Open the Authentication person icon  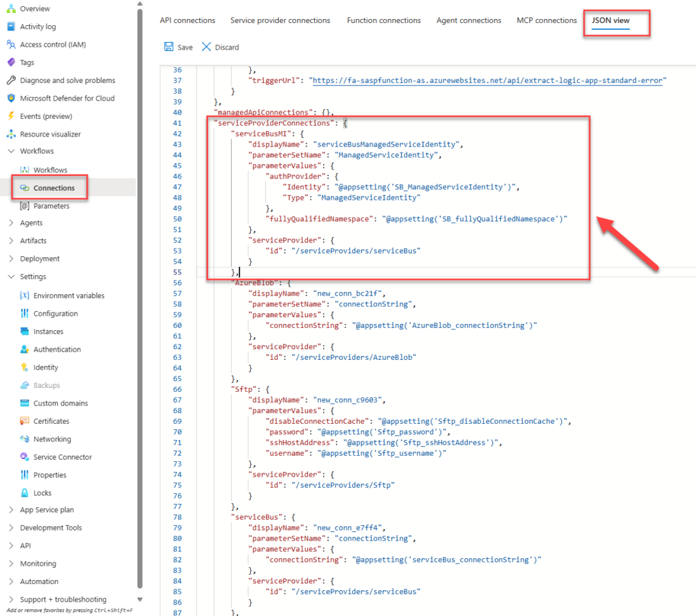(25, 350)
